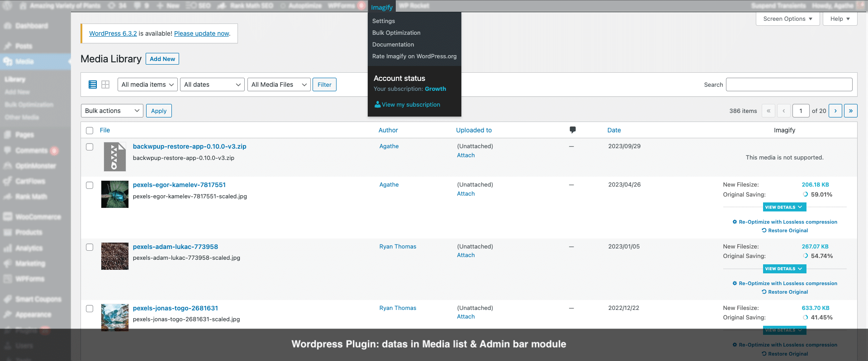Select all media items checkbox
This screenshot has height=361, width=868.
[90, 131]
